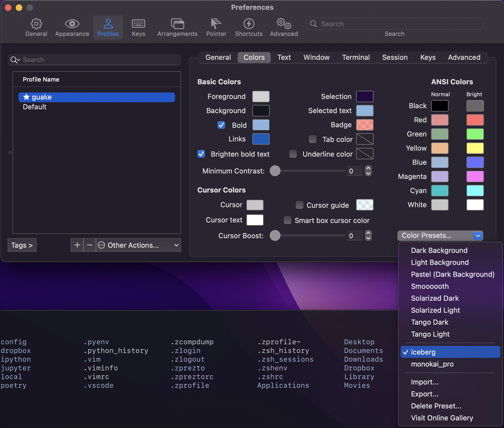Viewport: 504px width, 428px height.
Task: Open the Shortcuts preferences pane
Action: click(248, 27)
